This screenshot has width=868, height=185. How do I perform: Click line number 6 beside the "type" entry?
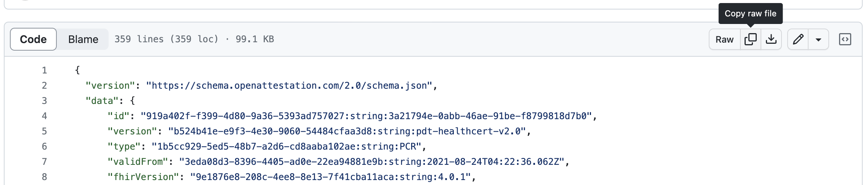tap(45, 147)
